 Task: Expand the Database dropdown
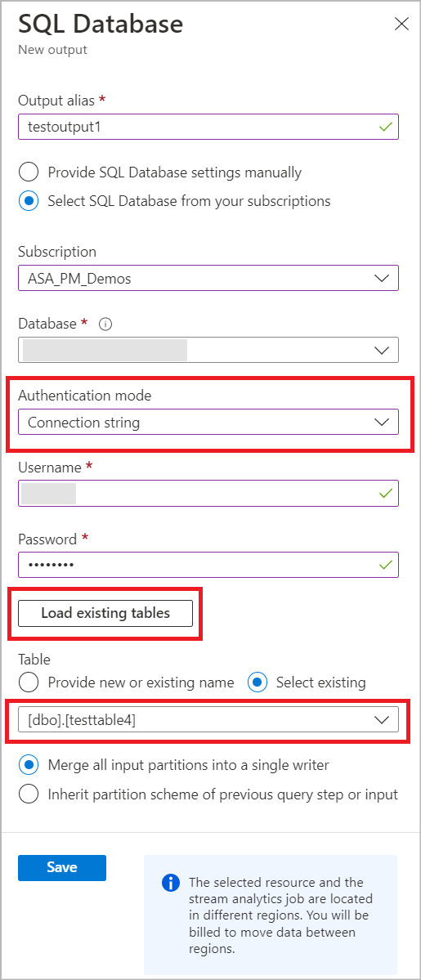point(208,350)
